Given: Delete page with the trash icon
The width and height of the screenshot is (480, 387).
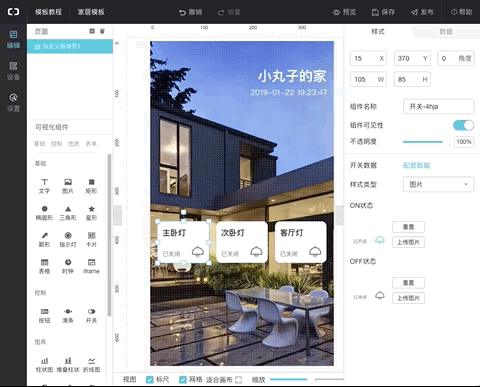Looking at the screenshot, I should click(102, 31).
